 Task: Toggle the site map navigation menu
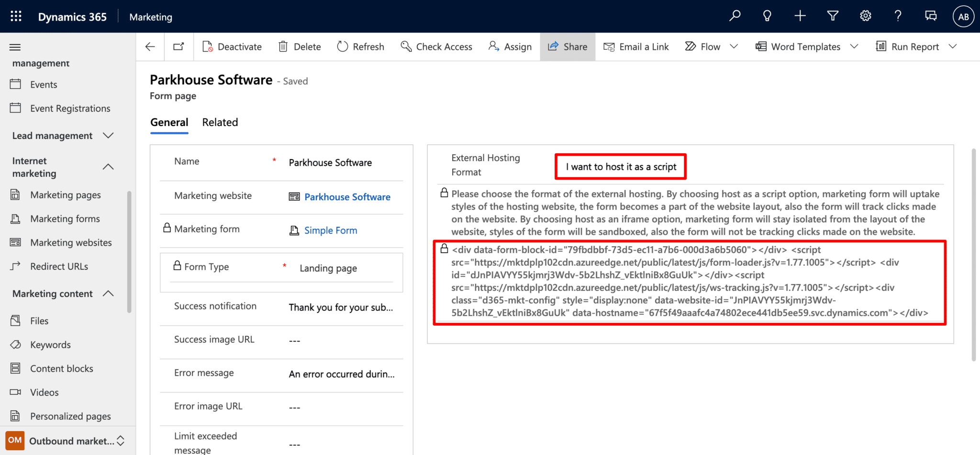point(14,46)
